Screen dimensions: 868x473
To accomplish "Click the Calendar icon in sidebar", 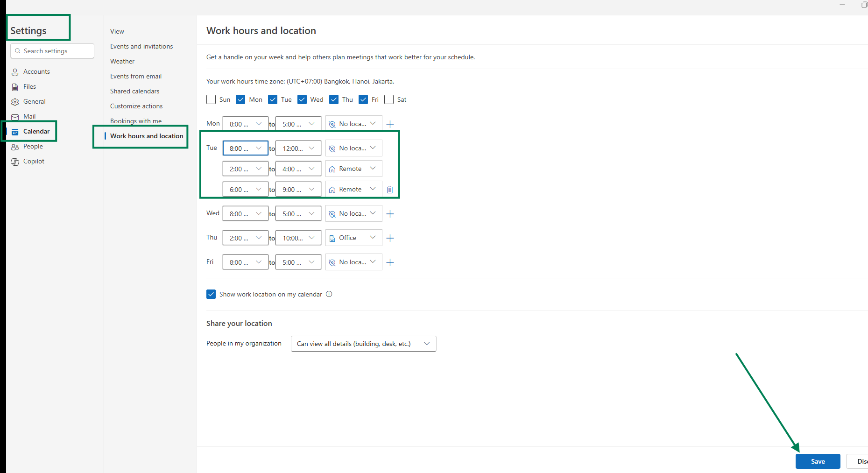I will (x=15, y=132).
